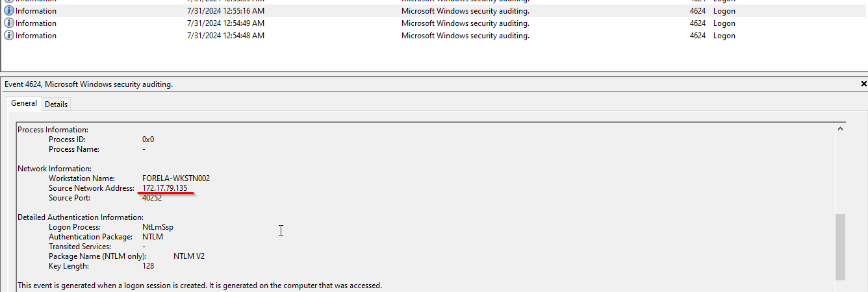Click the NTLM V2 package name text
This screenshot has height=292, width=868.
pyautogui.click(x=189, y=256)
